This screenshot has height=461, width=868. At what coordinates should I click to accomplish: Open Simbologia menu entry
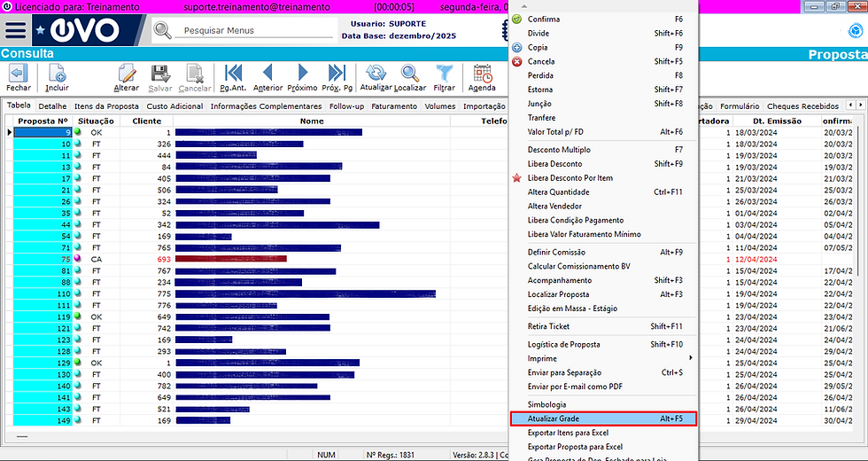tap(603, 404)
